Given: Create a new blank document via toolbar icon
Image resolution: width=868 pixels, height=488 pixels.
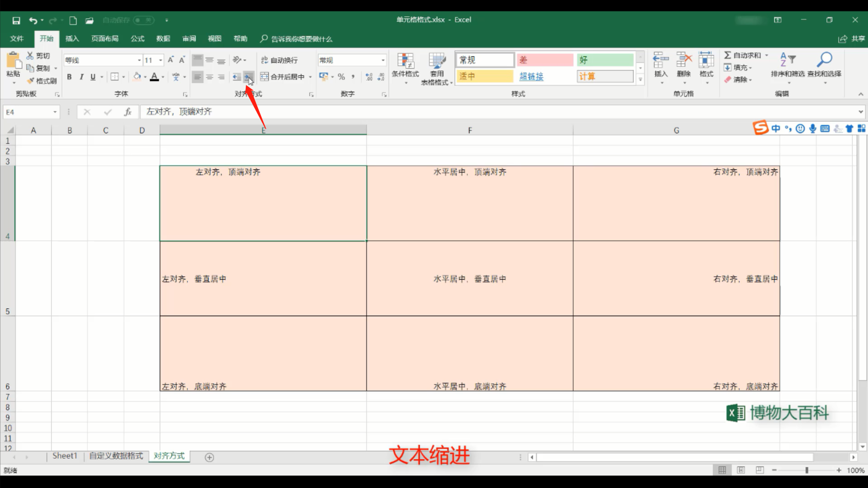Looking at the screenshot, I should 73,20.
